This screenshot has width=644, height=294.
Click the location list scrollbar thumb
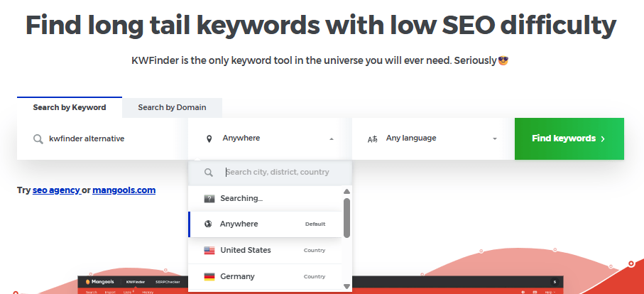coord(346,217)
